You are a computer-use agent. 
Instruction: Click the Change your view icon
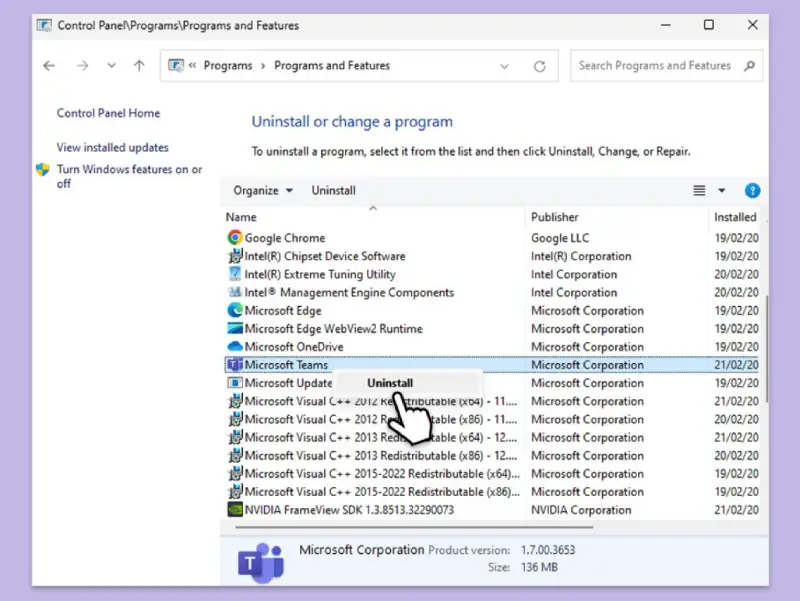tap(699, 191)
